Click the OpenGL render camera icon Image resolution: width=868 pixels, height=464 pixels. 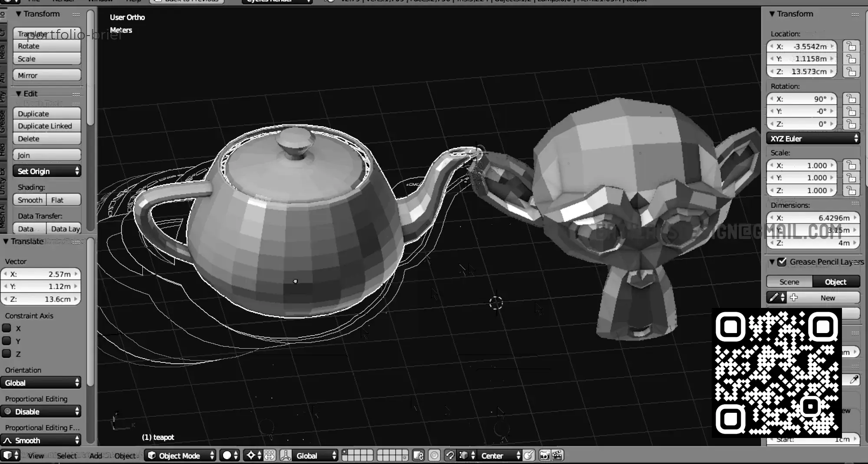(x=544, y=455)
